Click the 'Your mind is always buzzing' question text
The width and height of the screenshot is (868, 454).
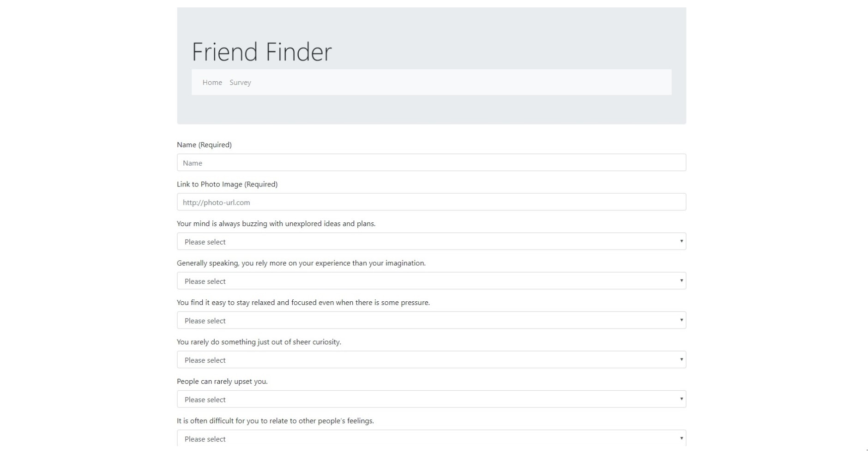click(276, 224)
